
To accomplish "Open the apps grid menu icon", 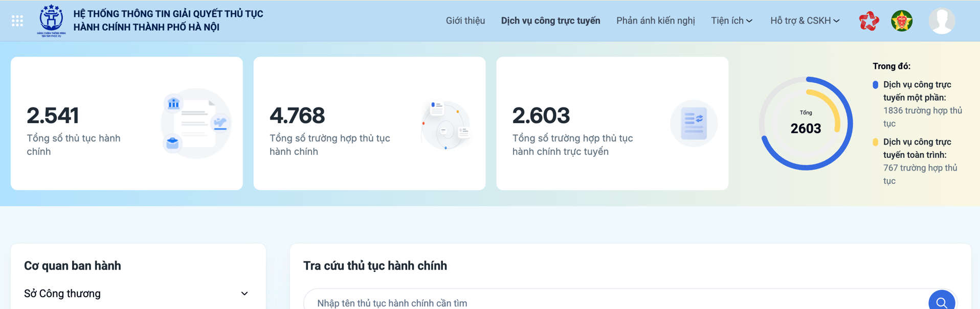I will pos(17,21).
